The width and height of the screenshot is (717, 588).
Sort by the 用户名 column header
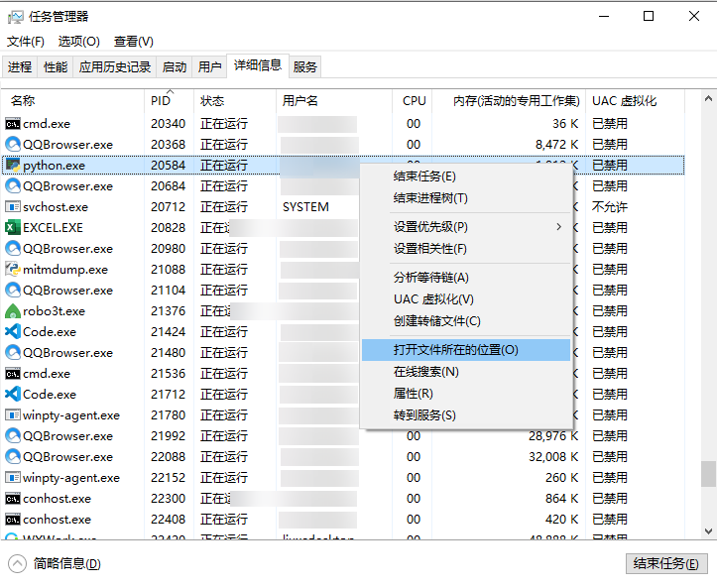click(334, 101)
